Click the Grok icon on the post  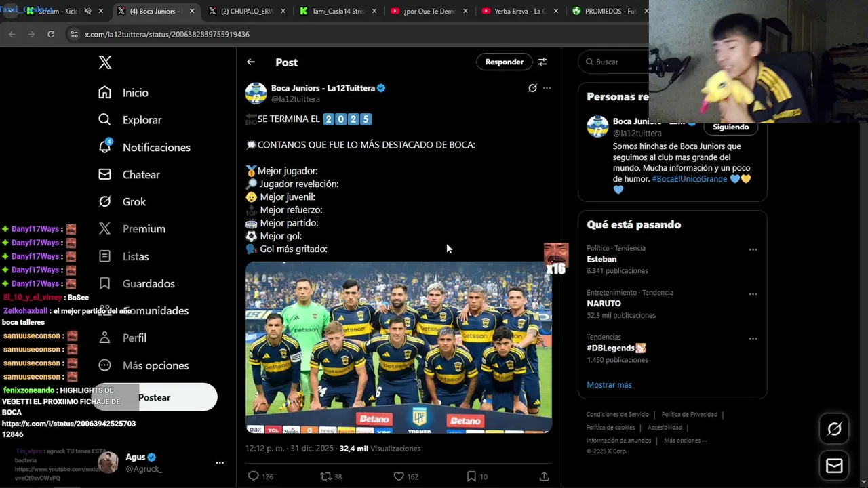click(532, 88)
